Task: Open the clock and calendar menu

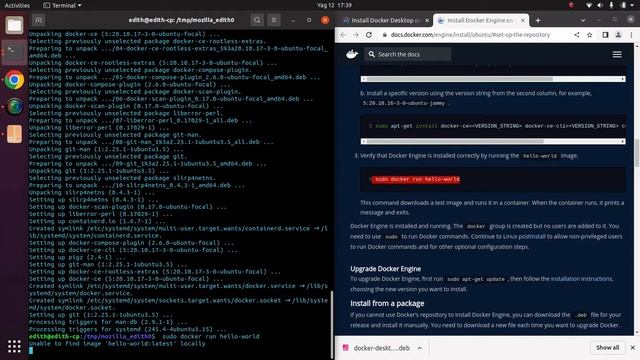Action: point(334,5)
